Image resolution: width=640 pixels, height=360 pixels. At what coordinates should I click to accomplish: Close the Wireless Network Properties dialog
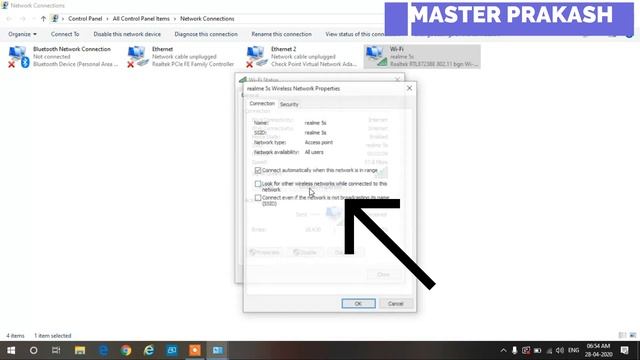click(409, 88)
